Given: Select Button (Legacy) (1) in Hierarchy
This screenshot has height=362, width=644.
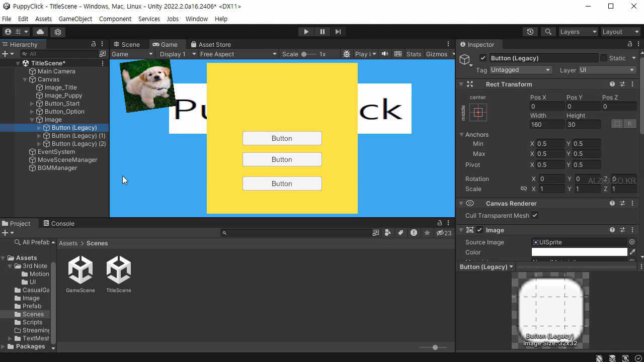Looking at the screenshot, I should tap(78, 136).
